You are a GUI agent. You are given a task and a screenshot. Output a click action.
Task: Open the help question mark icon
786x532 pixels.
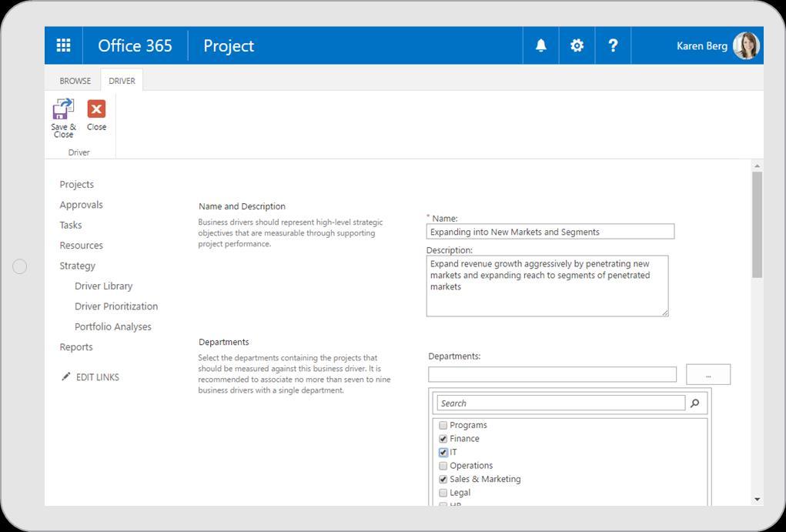click(x=613, y=45)
